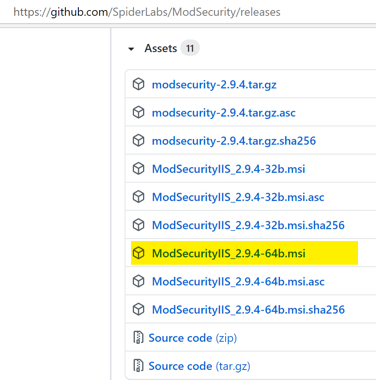This screenshot has height=380, width=376.
Task: Click package icon beside modsecurity-2.9.4.tar.gz.asc
Action: tap(138, 113)
